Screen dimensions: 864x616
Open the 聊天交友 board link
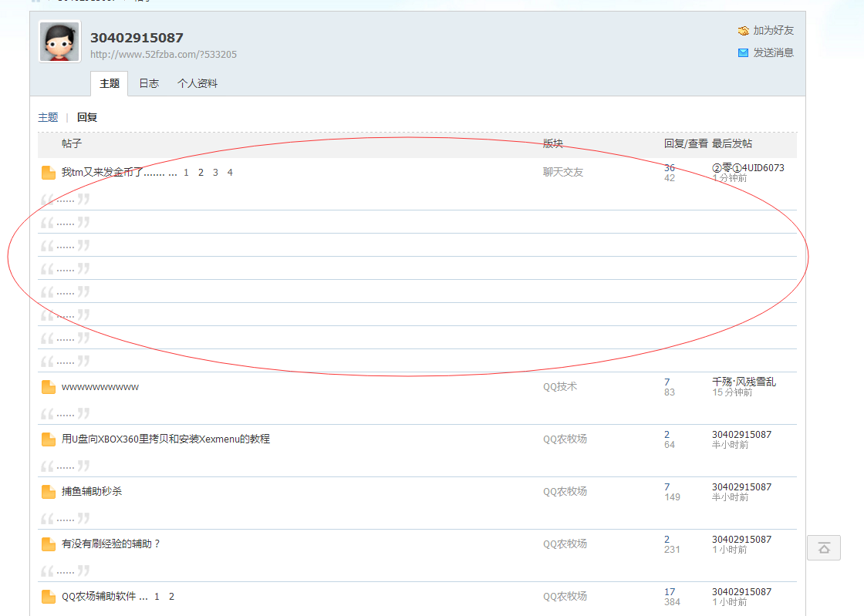coord(562,172)
